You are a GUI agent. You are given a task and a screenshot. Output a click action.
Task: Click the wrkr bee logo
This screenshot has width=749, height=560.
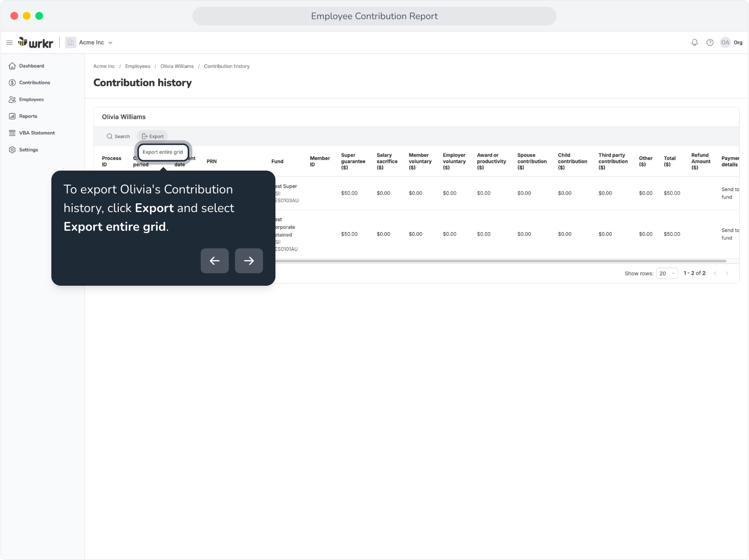tap(36, 43)
